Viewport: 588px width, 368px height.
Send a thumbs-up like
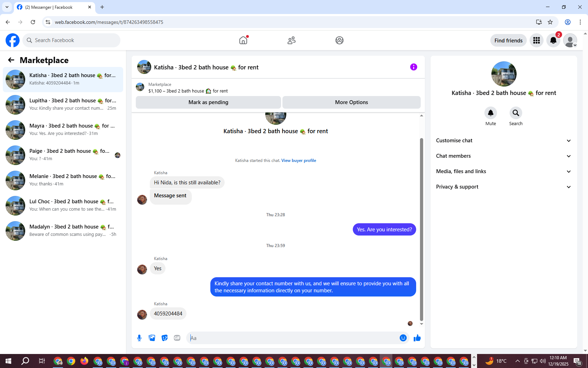(x=417, y=338)
